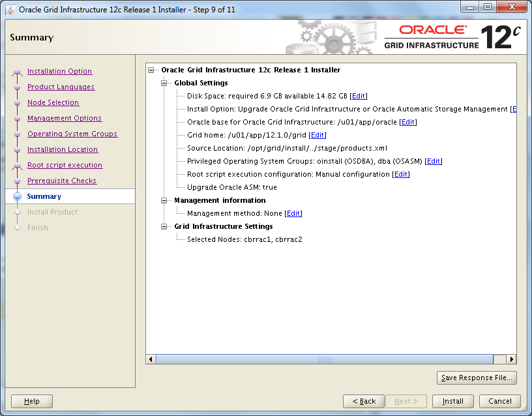Go to the Product Languages step
This screenshot has height=416, width=532.
tap(61, 87)
